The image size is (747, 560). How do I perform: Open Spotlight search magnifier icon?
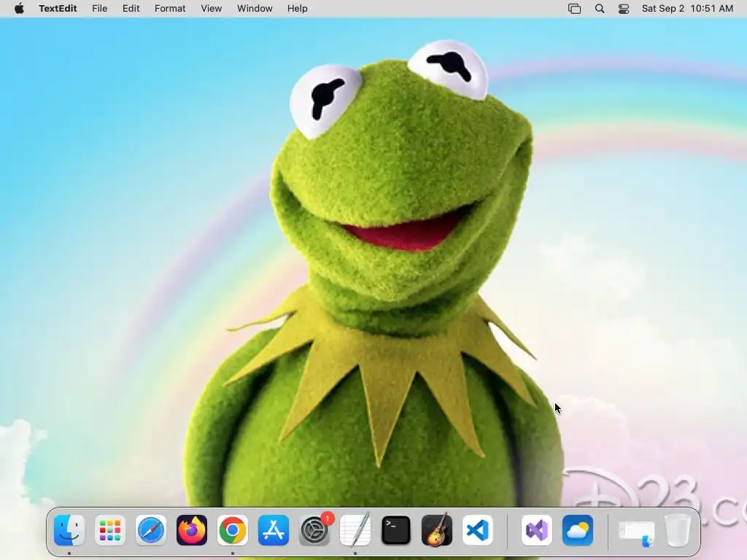tap(600, 9)
